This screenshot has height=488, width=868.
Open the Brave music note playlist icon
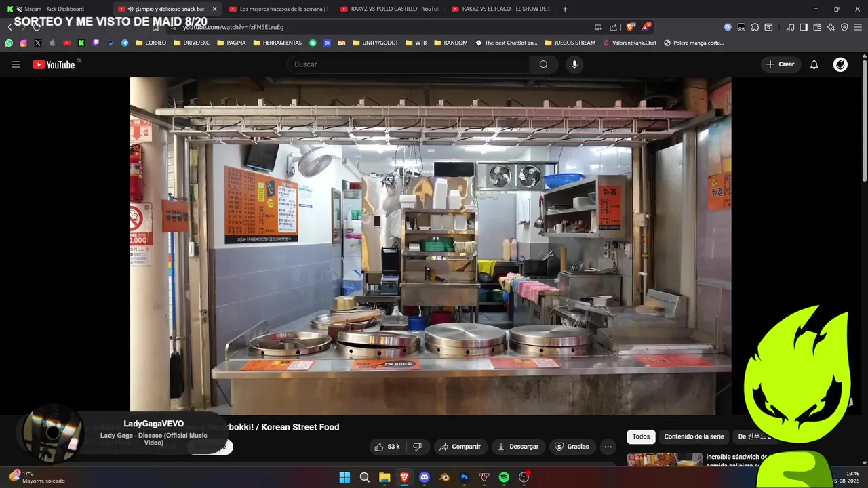pyautogui.click(x=790, y=27)
